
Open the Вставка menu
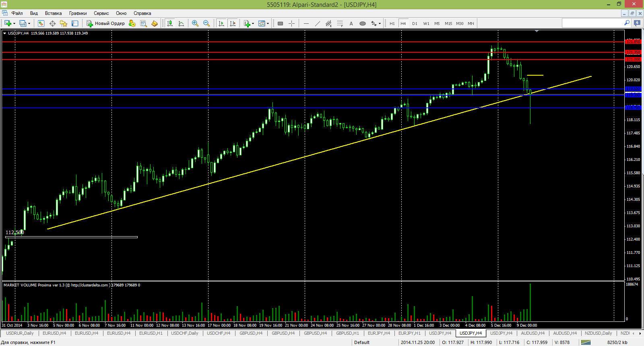tap(53, 13)
